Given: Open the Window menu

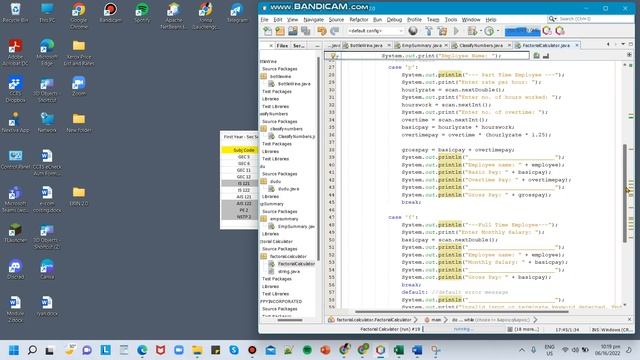Looking at the screenshot, I should [471, 19].
